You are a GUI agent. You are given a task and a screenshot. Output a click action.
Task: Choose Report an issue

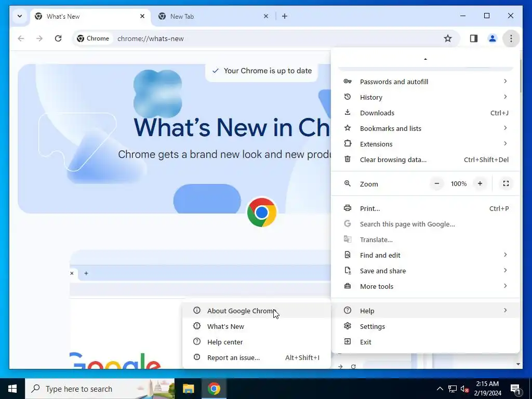[x=256, y=357]
